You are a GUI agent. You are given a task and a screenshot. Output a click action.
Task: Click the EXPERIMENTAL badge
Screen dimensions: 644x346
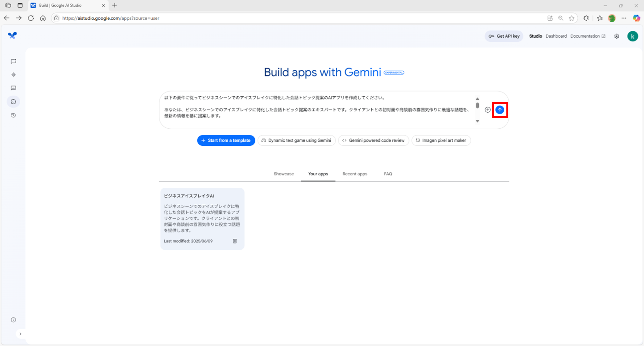pos(394,73)
